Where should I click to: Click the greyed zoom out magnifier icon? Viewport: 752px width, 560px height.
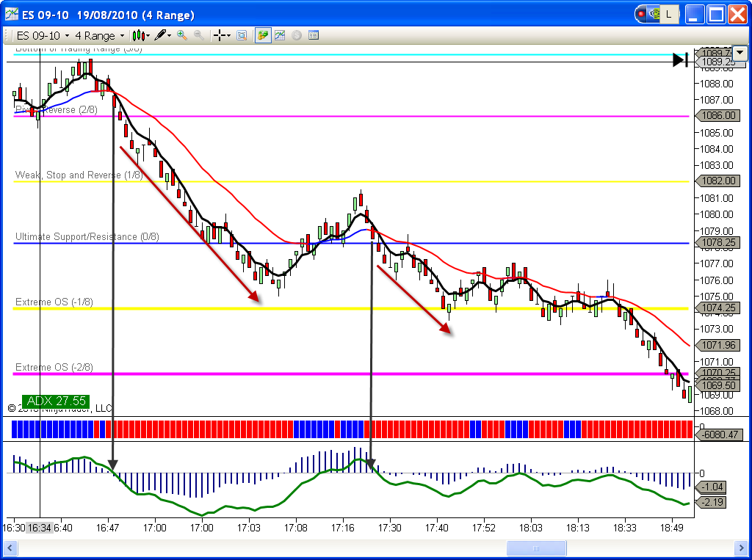(198, 35)
